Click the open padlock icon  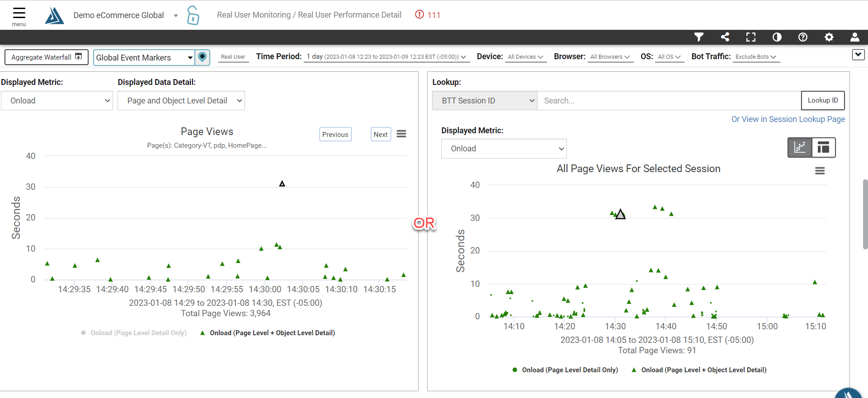click(x=193, y=15)
